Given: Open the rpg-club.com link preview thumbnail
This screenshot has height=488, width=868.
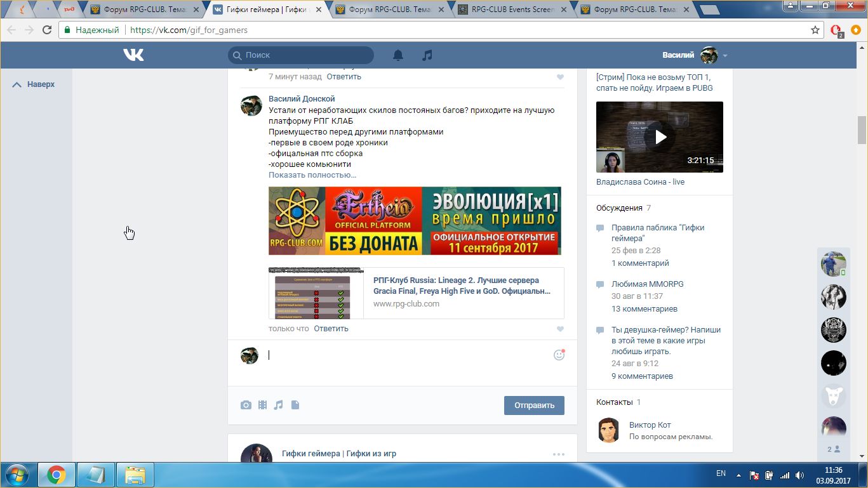Looking at the screenshot, I should pos(316,293).
